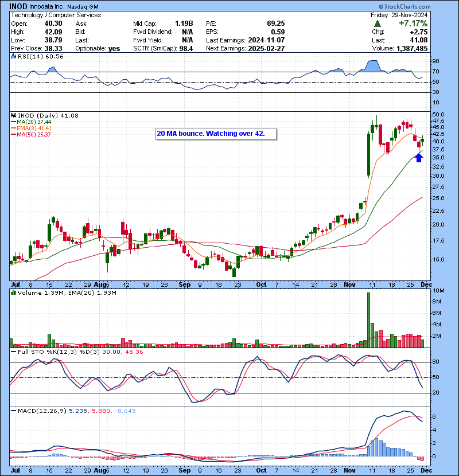Click the green up-triangle next to +7.17%
This screenshot has width=459, height=476.
click(378, 24)
